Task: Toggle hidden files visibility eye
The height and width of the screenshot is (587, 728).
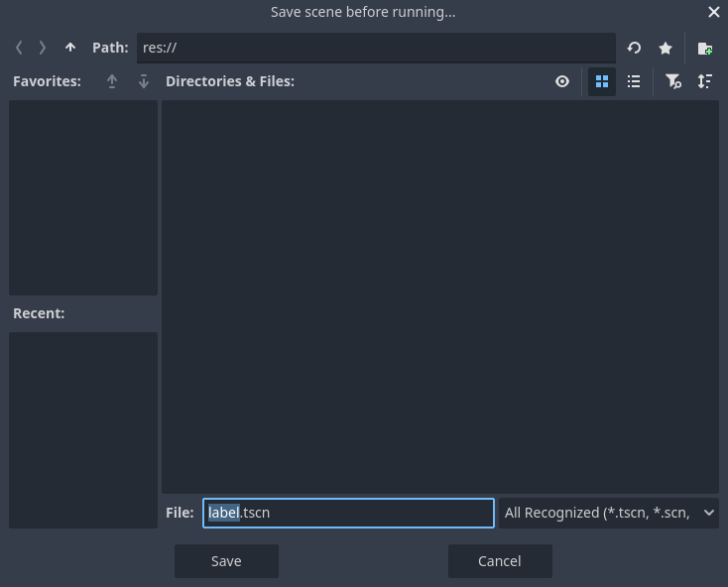Action: click(562, 81)
